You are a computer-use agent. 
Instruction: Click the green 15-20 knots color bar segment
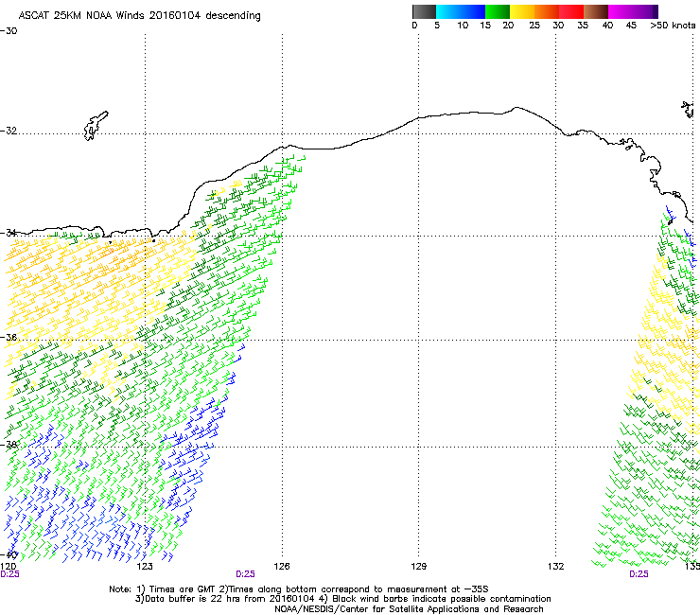[x=498, y=11]
